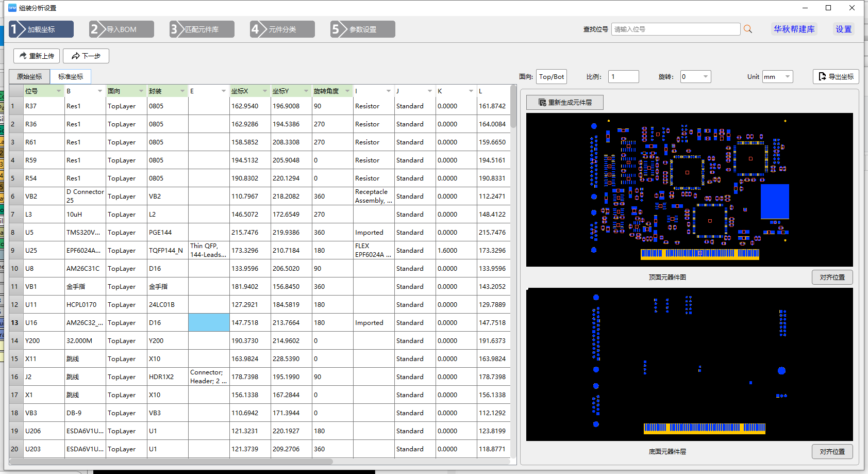Open the Unit mm dropdown

787,77
